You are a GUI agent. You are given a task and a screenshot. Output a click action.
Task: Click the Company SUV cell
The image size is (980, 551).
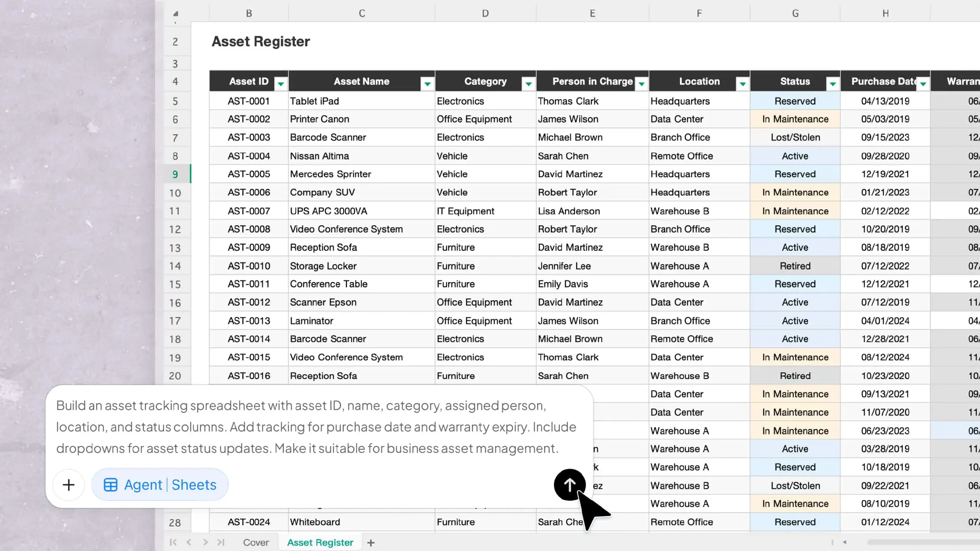362,192
